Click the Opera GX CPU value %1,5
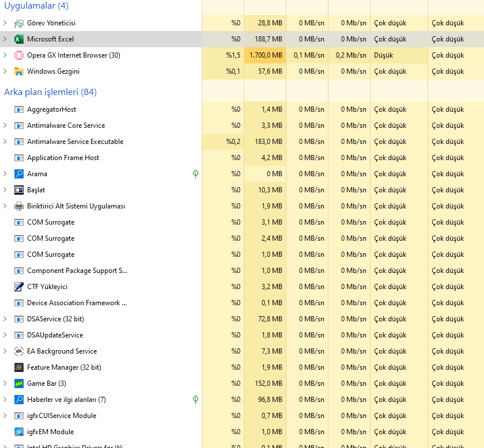This screenshot has height=448, width=484. (233, 55)
